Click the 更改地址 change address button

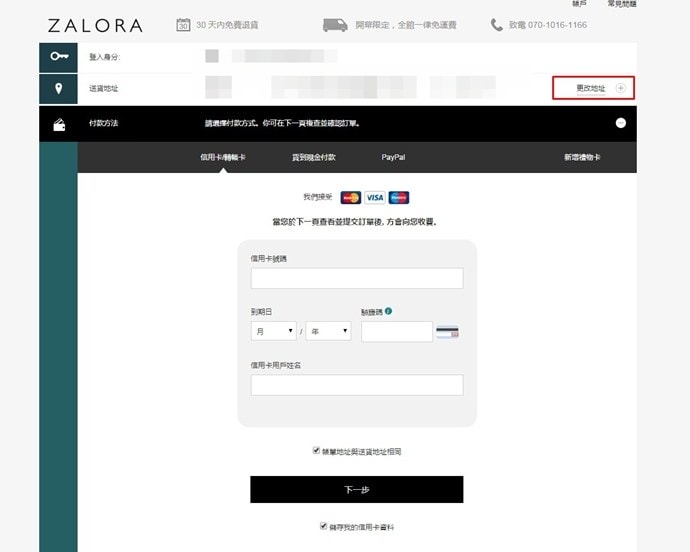[x=592, y=89]
